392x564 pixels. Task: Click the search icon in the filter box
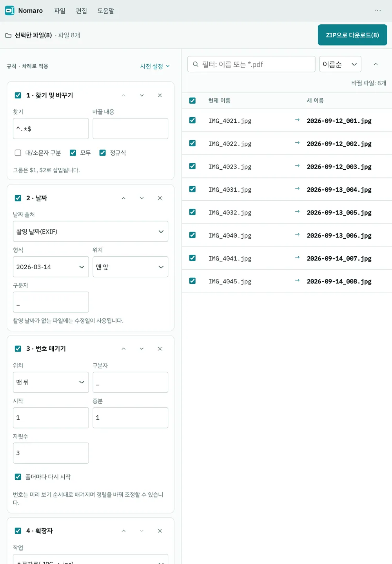[x=196, y=64]
